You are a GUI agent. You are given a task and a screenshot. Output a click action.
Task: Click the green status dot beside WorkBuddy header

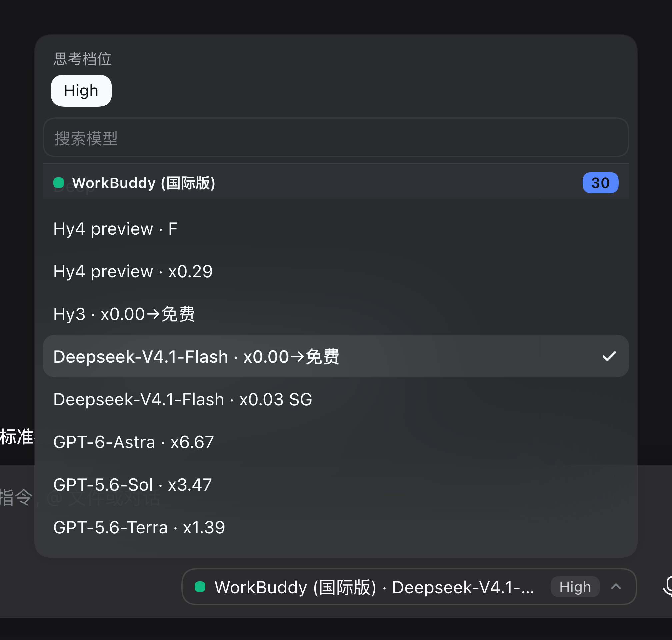tap(59, 183)
